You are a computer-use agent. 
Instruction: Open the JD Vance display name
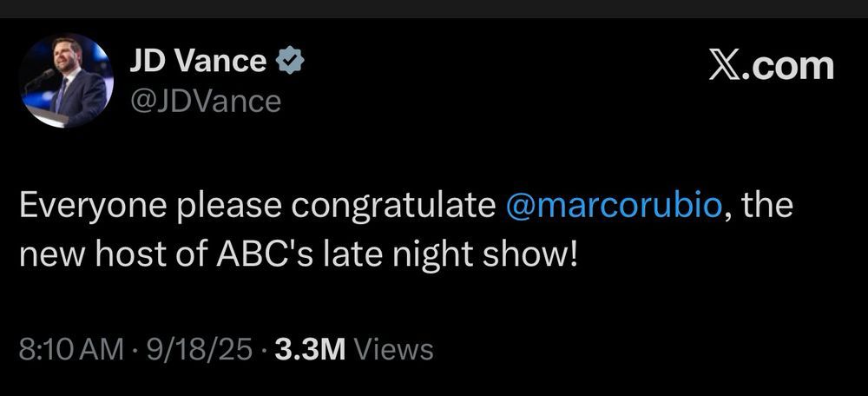coord(198,62)
